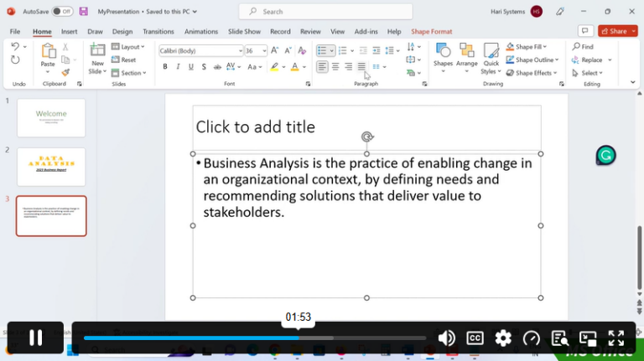This screenshot has height=361, width=644.
Task: Toggle Center alignment button
Action: [x=335, y=66]
